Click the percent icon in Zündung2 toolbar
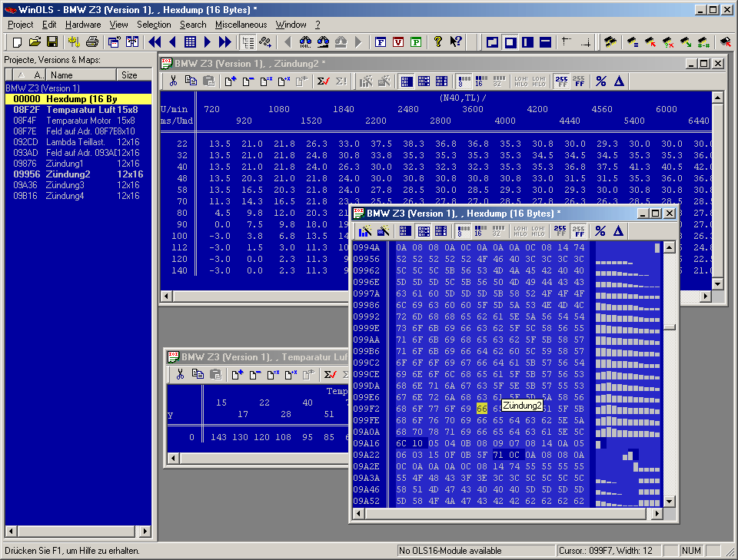The image size is (738, 560). click(x=600, y=81)
